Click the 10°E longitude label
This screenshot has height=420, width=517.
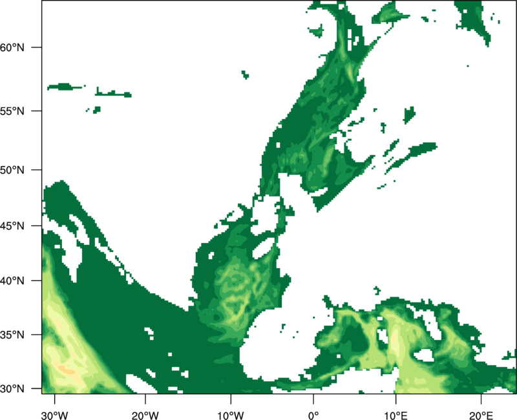(x=396, y=415)
